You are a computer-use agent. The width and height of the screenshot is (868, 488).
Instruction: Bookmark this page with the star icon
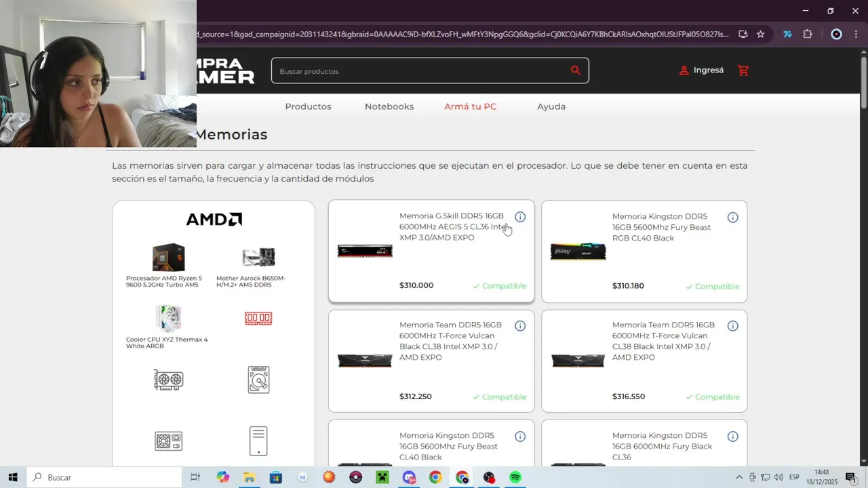click(x=761, y=34)
